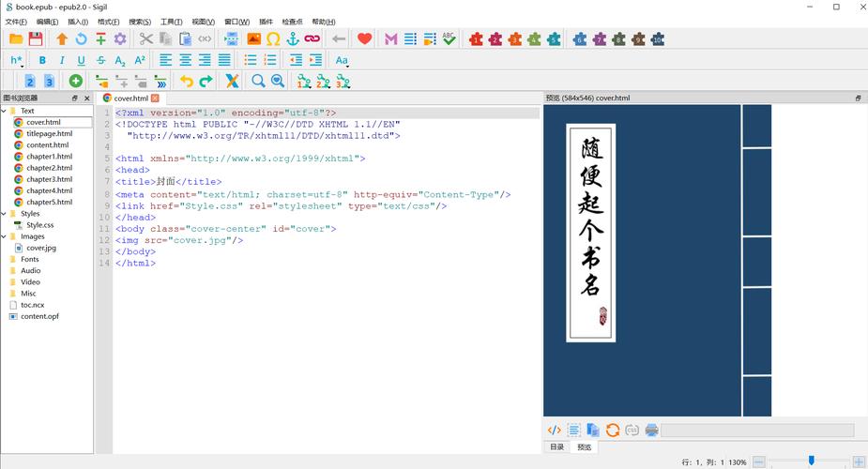Click the green plus add icon
Viewport: 868px width, 469px height.
pos(76,82)
